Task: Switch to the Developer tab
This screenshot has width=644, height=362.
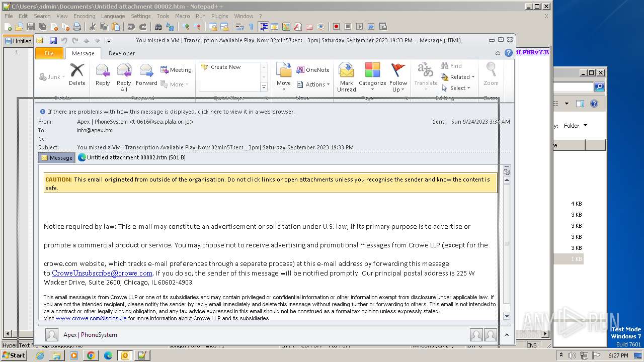Action: click(x=122, y=53)
